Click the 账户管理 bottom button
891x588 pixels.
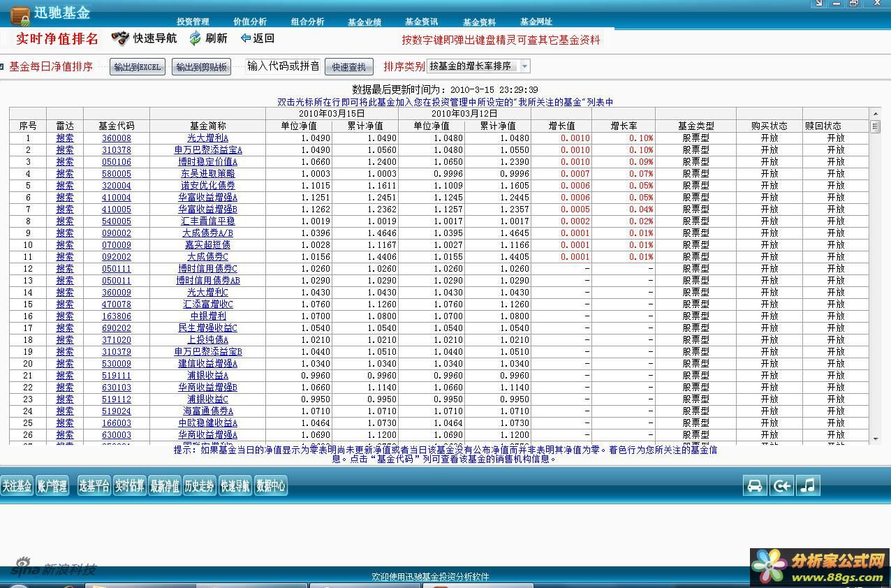coord(52,486)
